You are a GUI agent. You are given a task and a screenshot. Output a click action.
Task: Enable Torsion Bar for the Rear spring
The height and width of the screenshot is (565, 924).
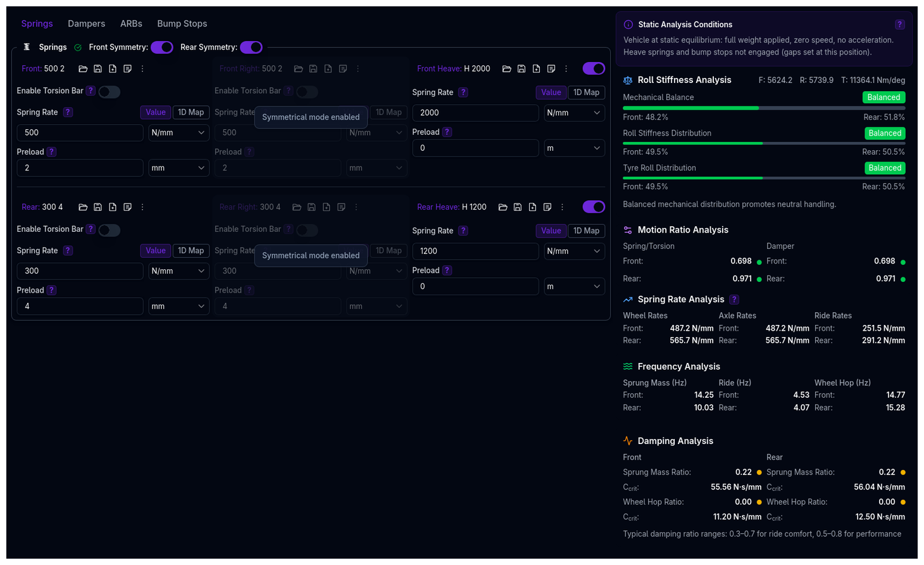point(109,229)
